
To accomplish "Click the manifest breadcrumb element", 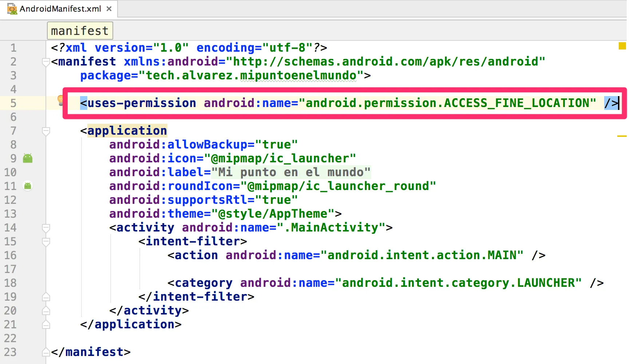I will (80, 31).
